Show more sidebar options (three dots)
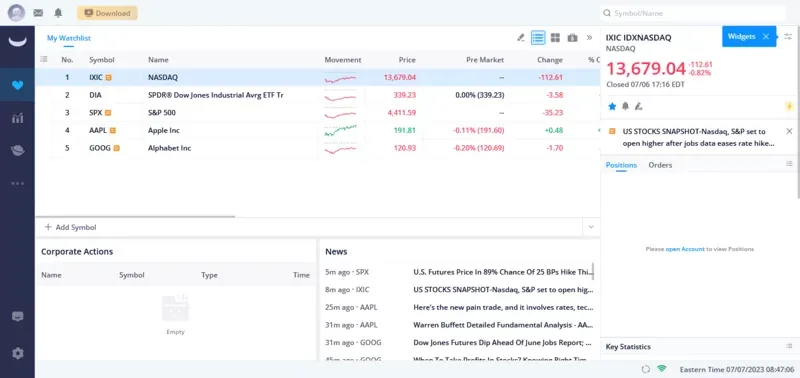800x378 pixels. click(17, 183)
